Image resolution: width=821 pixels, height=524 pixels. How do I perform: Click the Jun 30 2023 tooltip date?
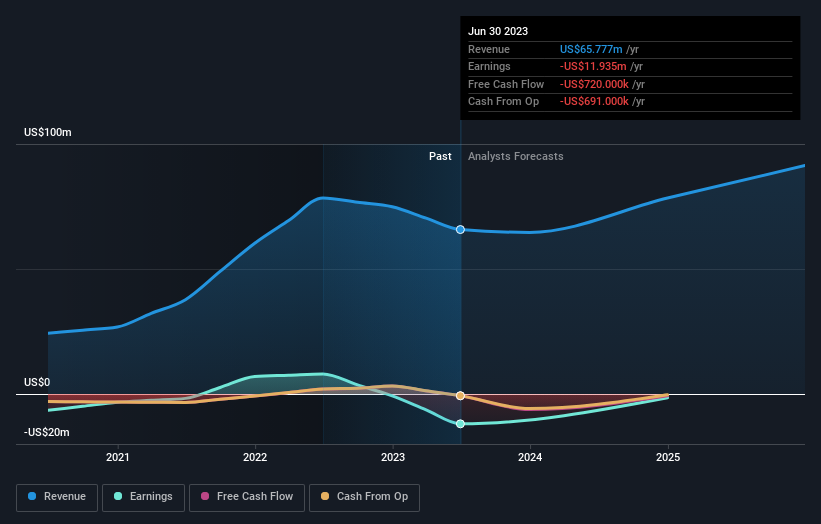point(498,31)
